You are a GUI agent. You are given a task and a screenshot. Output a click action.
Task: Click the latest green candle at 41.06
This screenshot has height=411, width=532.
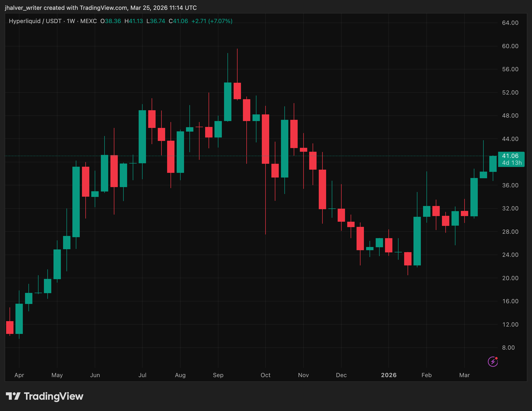tap(493, 164)
